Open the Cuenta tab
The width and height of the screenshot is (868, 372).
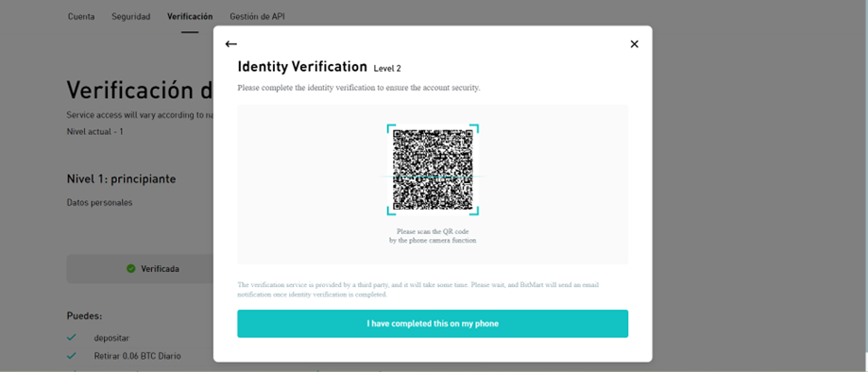(81, 17)
